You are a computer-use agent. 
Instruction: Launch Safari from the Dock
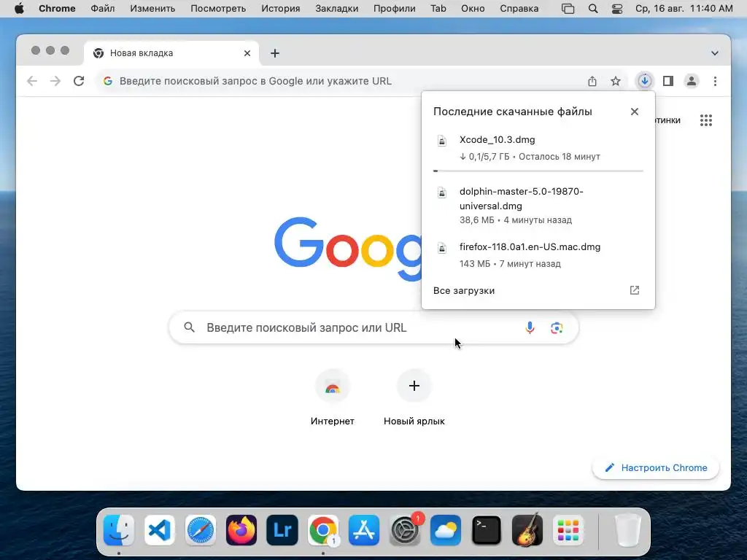[201, 530]
